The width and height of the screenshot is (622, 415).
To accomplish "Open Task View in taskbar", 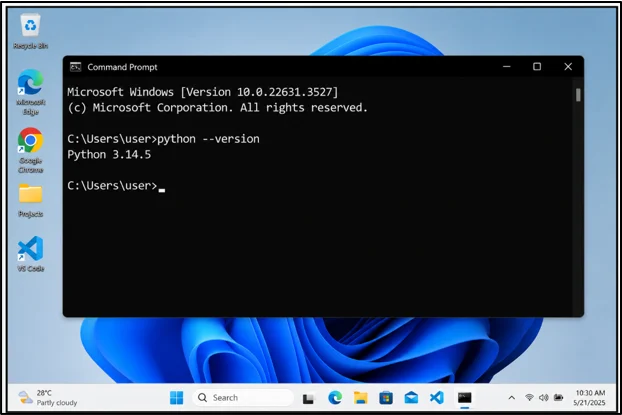I will (x=309, y=398).
